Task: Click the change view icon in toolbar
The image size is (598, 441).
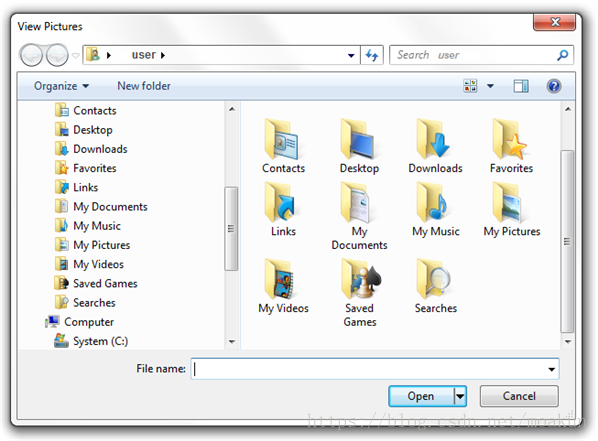Action: click(470, 86)
